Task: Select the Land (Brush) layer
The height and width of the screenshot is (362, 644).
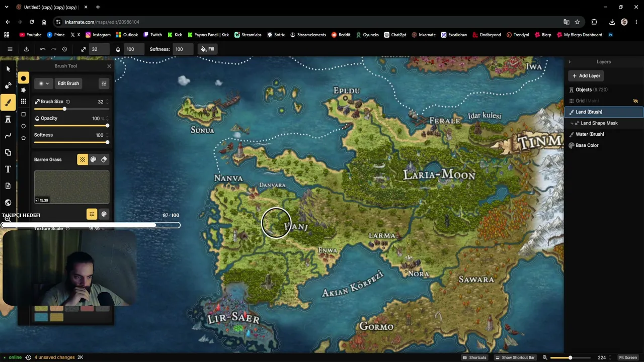Action: (x=603, y=112)
